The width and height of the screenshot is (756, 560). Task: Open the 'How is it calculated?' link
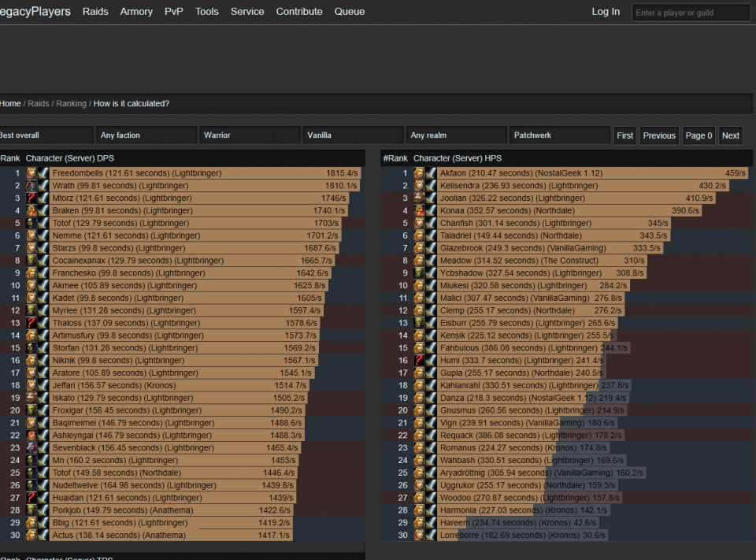pyautogui.click(x=132, y=104)
